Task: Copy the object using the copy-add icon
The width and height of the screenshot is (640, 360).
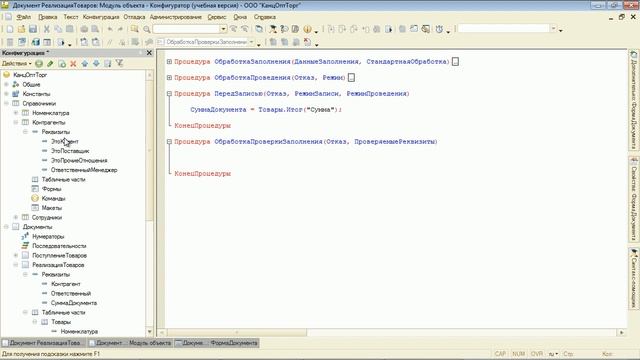Action: click(x=62, y=63)
